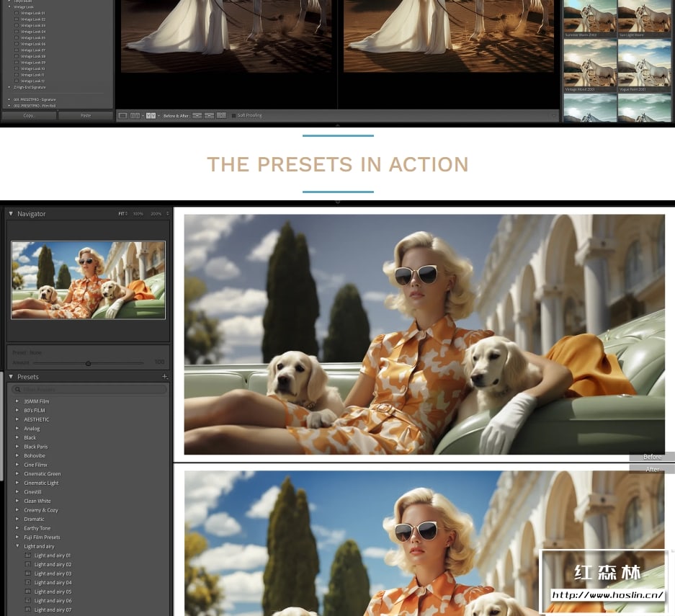Click swap before and after settings icon
Viewport: 675px width, 616px height.
[x=221, y=115]
